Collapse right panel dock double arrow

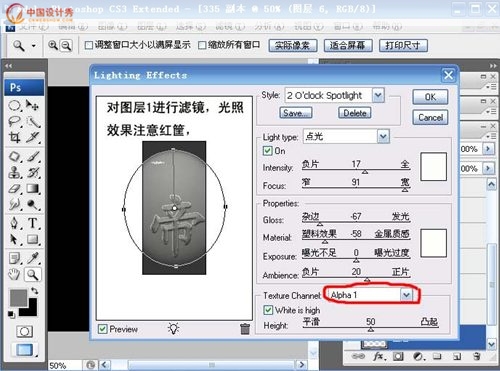click(492, 66)
